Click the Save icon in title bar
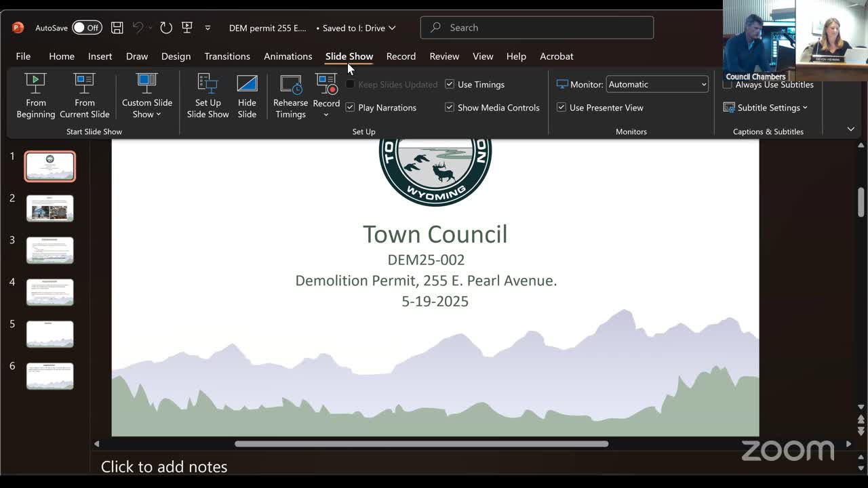This screenshot has height=488, width=868. pyautogui.click(x=117, y=28)
